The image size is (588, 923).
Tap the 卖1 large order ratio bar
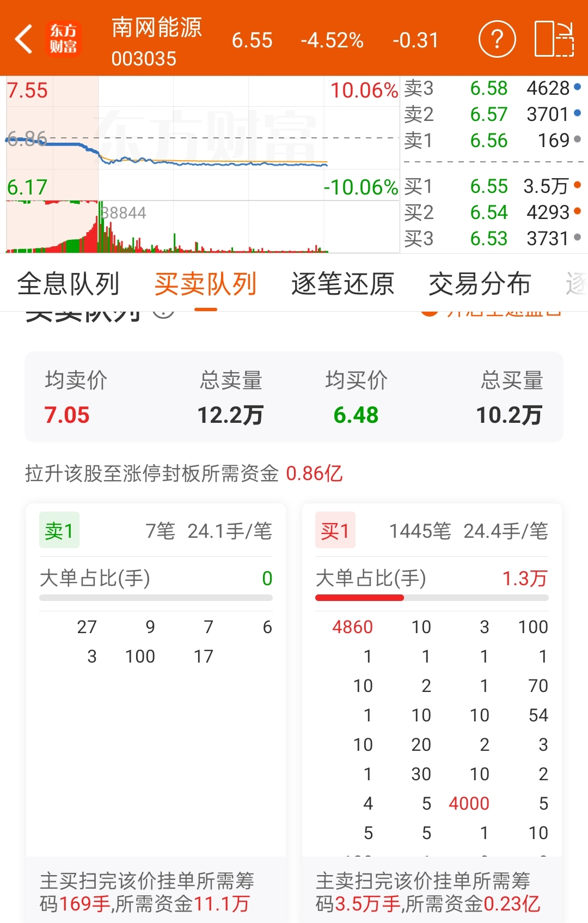[156, 598]
